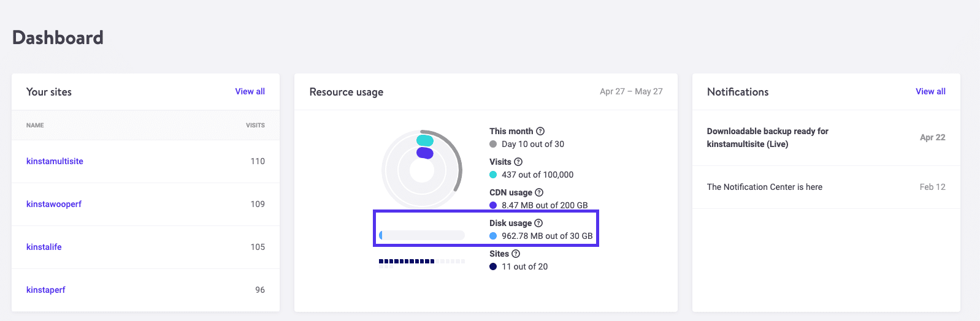Viewport: 980px width, 321px height.
Task: Click the Apr 27 – May 27 date range
Action: click(x=631, y=91)
